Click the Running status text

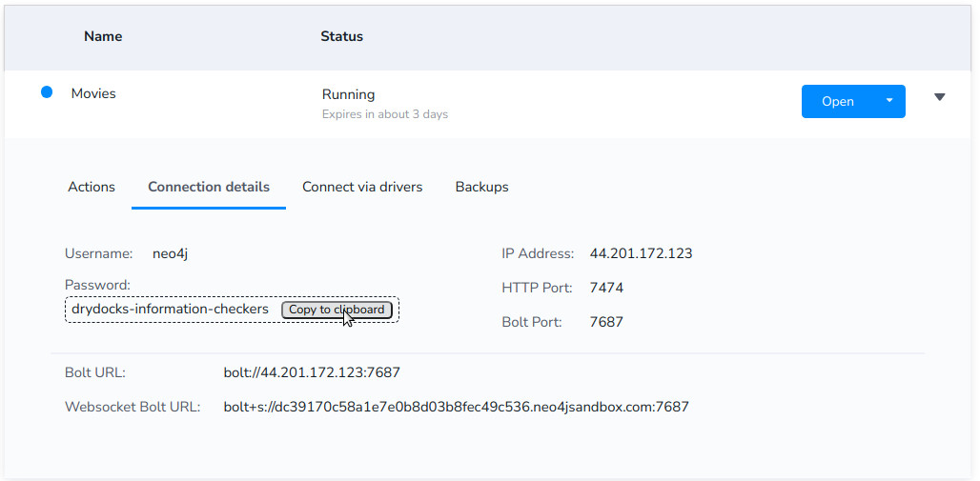click(348, 95)
